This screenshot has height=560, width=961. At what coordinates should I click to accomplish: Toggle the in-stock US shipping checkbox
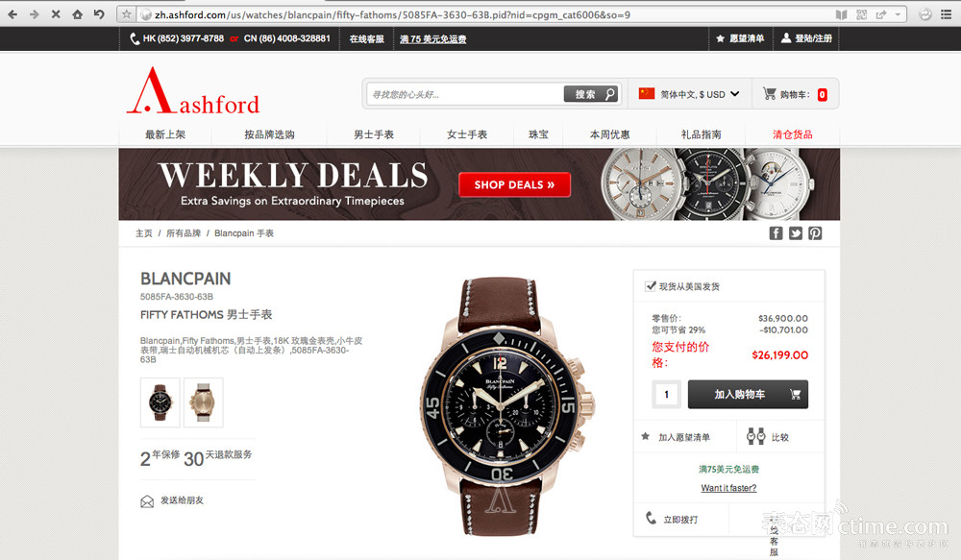coord(651,286)
